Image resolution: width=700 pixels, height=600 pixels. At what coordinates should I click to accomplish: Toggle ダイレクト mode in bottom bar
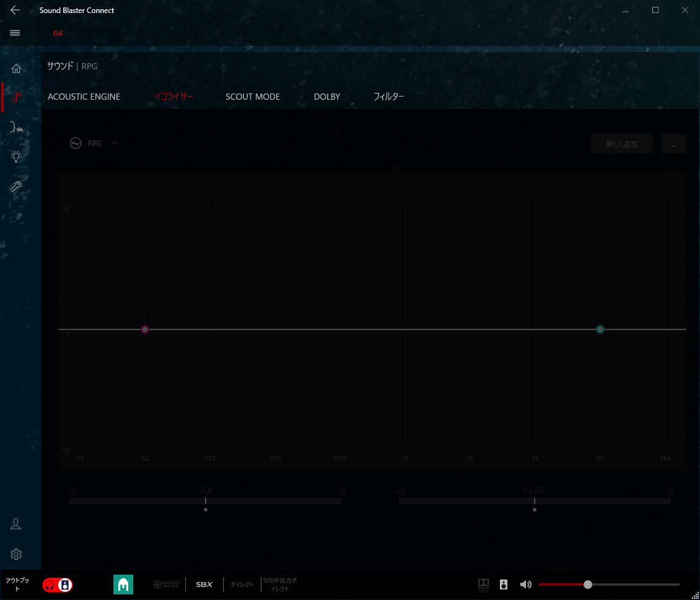click(x=242, y=585)
